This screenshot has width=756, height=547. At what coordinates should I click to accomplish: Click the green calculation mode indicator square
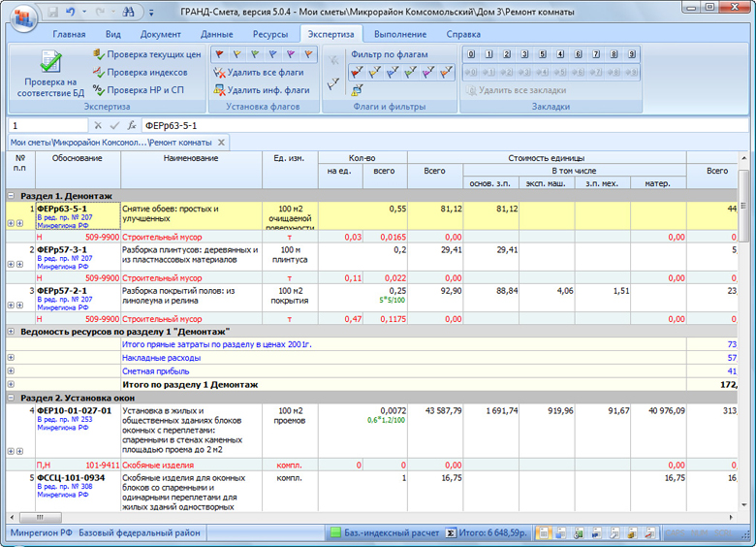(x=335, y=533)
